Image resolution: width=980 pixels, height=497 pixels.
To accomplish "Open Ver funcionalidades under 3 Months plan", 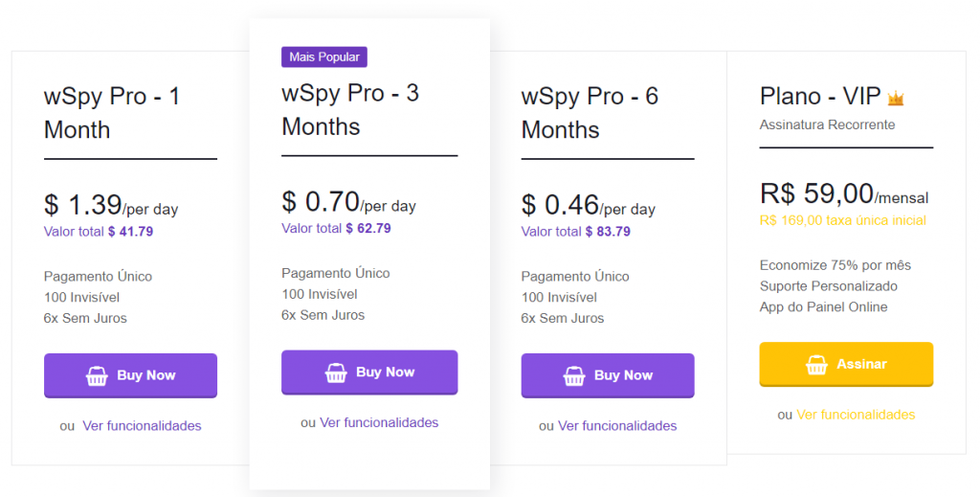I will [x=379, y=422].
